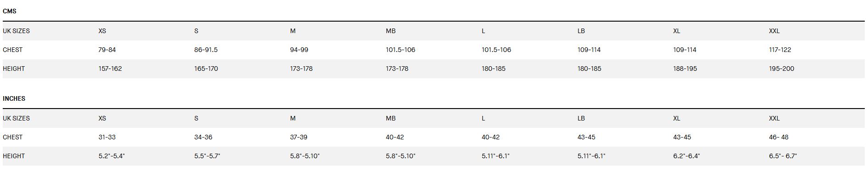Click the XXL size header in CMS table
Screen dimensions: 868x178
(x=774, y=31)
